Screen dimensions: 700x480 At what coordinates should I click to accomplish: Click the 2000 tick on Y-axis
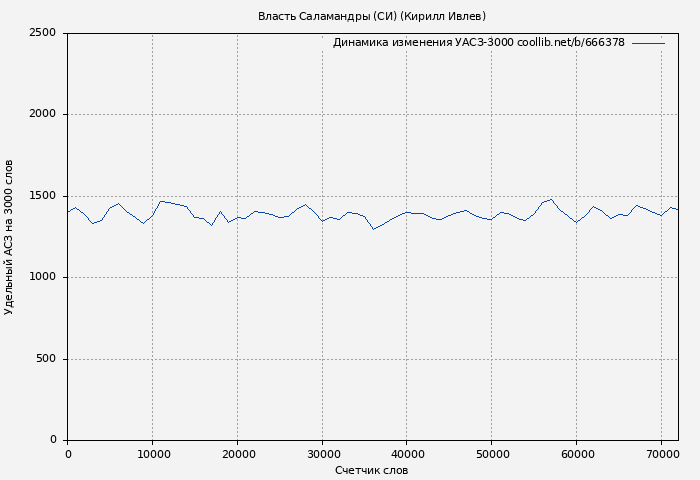[x=42, y=114]
